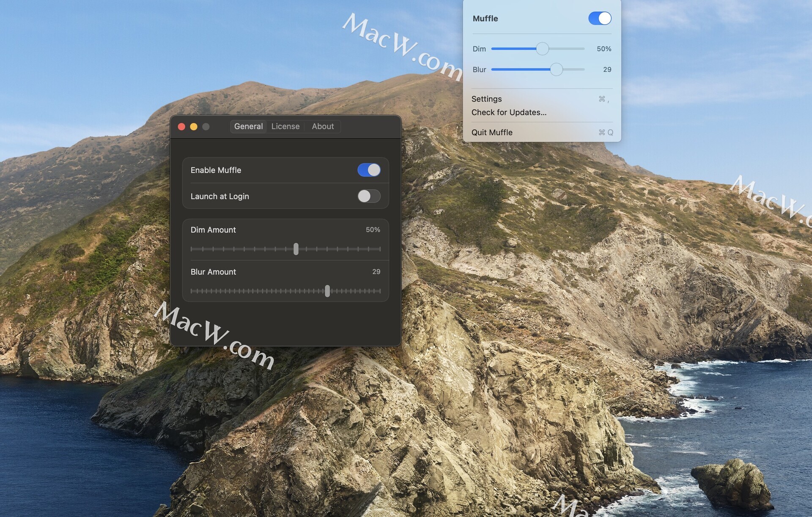This screenshot has height=517, width=812.
Task: Click the Dim Amount slider handle
Action: tap(296, 249)
